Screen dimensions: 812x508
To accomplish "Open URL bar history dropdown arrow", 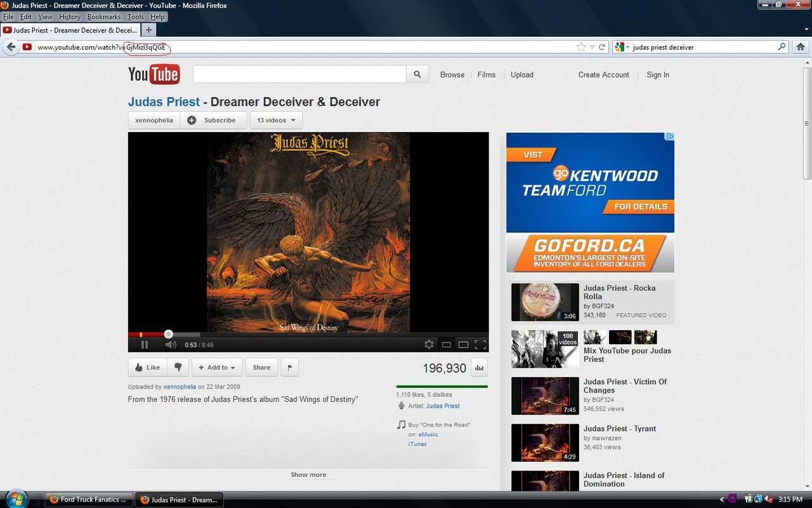I will [x=593, y=47].
